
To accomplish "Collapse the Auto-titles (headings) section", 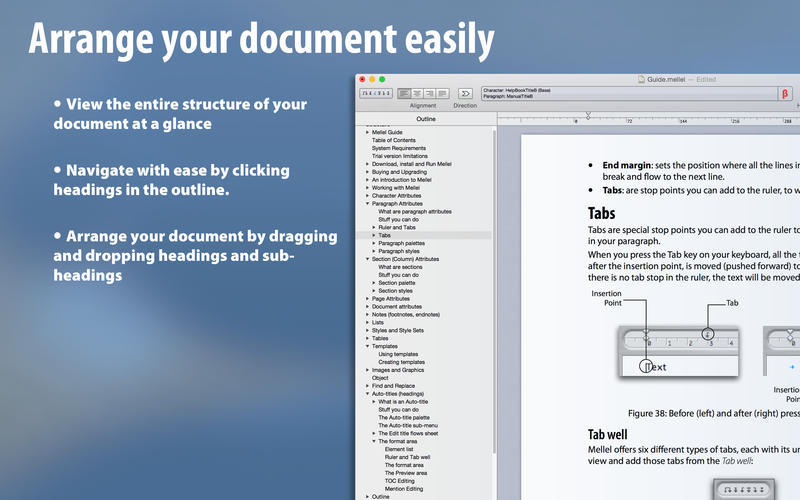I will point(367,394).
